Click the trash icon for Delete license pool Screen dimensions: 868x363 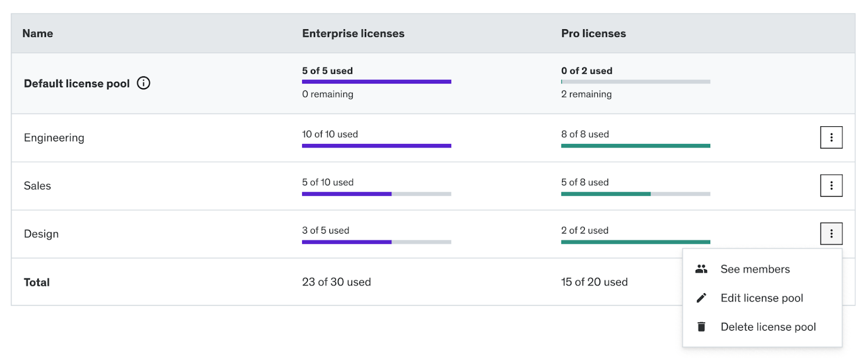tap(701, 327)
